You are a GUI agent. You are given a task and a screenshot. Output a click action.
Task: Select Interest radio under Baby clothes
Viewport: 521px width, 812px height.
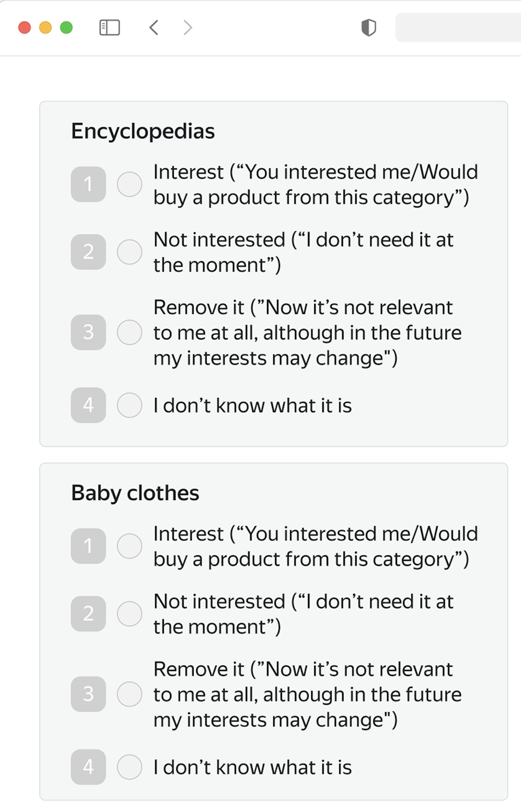pyautogui.click(x=129, y=546)
